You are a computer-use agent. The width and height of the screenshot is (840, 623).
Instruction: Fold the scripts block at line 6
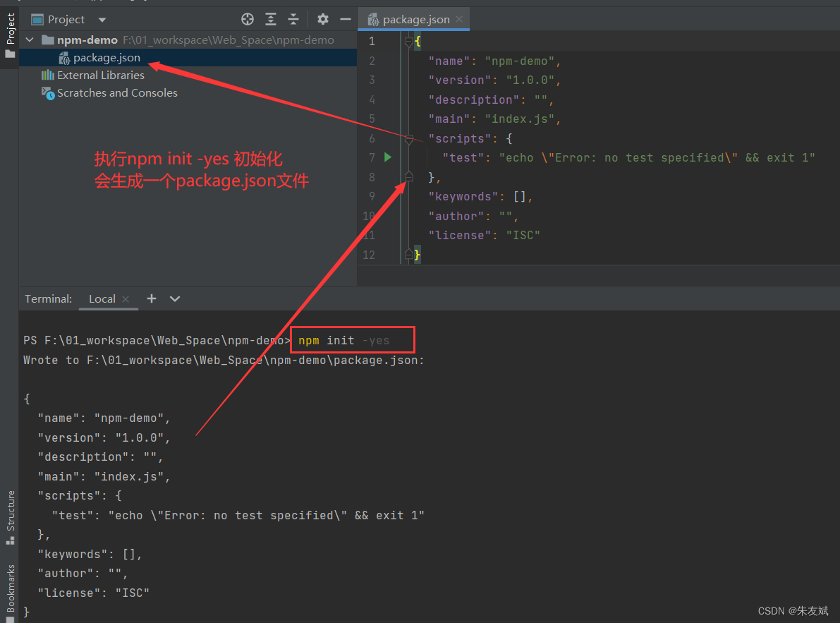408,138
